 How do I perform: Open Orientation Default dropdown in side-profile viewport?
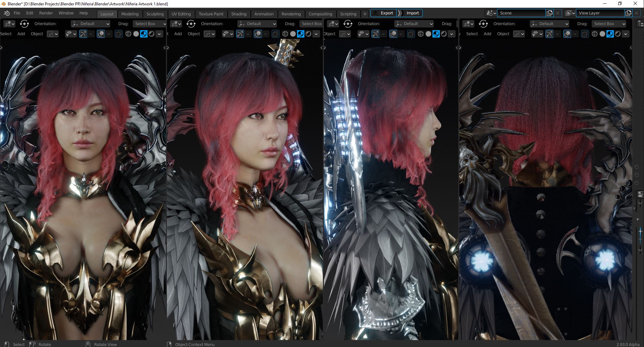click(414, 24)
